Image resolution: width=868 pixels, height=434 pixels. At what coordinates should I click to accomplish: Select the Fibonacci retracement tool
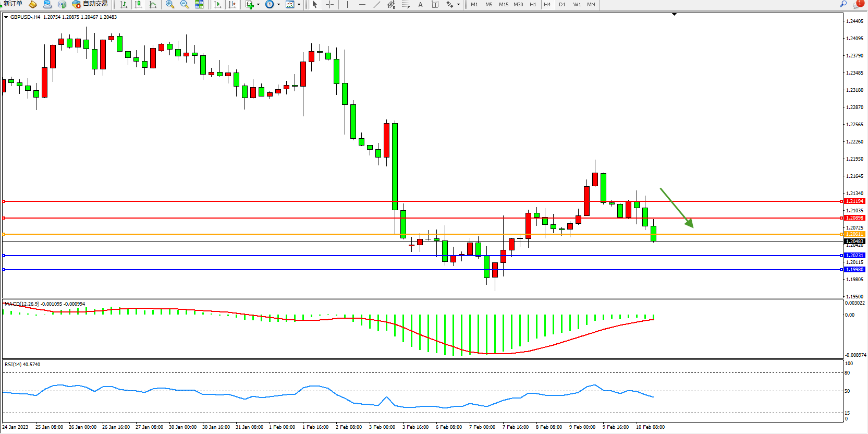[x=406, y=4]
